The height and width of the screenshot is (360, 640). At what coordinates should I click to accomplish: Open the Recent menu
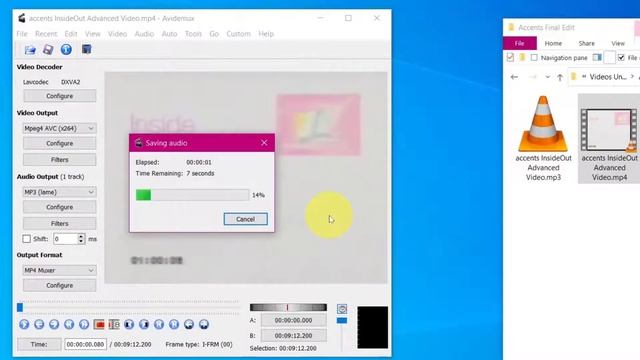tap(46, 34)
